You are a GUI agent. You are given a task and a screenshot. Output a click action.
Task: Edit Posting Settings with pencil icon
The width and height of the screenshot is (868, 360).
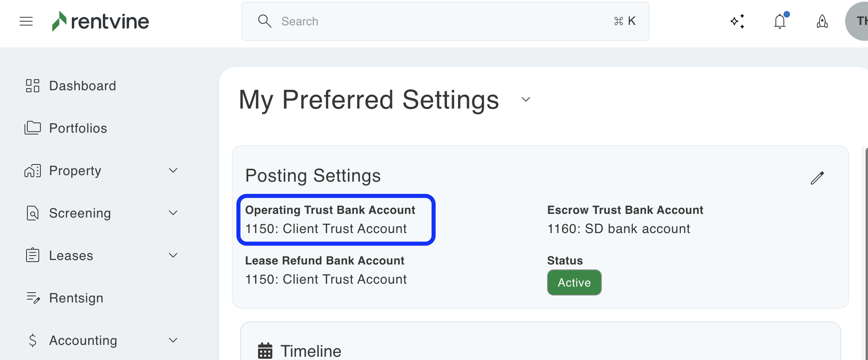point(817,178)
